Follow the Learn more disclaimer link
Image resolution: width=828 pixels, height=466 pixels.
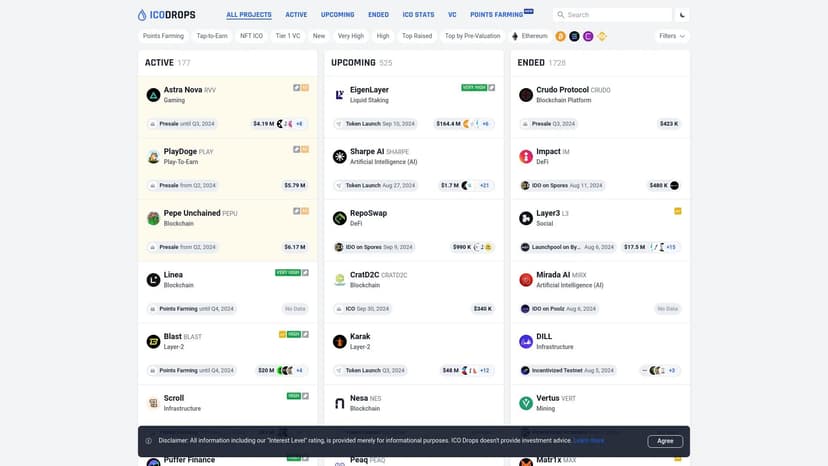(x=588, y=441)
